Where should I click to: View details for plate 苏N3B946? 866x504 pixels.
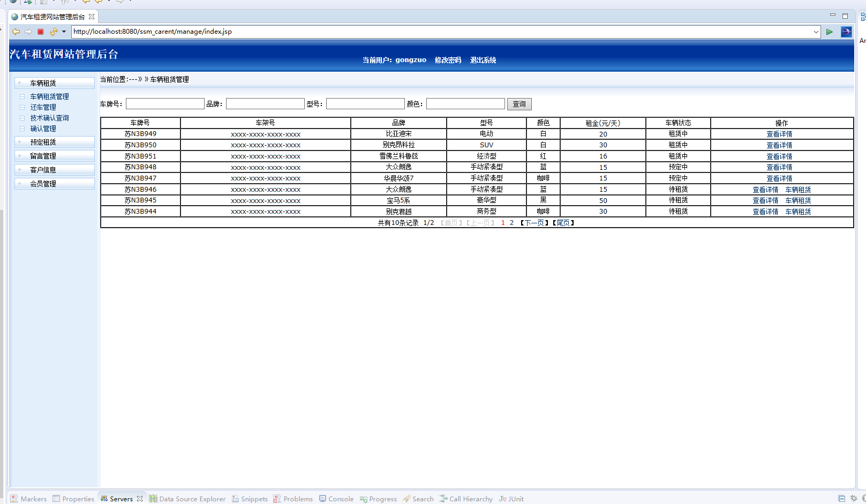pyautogui.click(x=765, y=190)
